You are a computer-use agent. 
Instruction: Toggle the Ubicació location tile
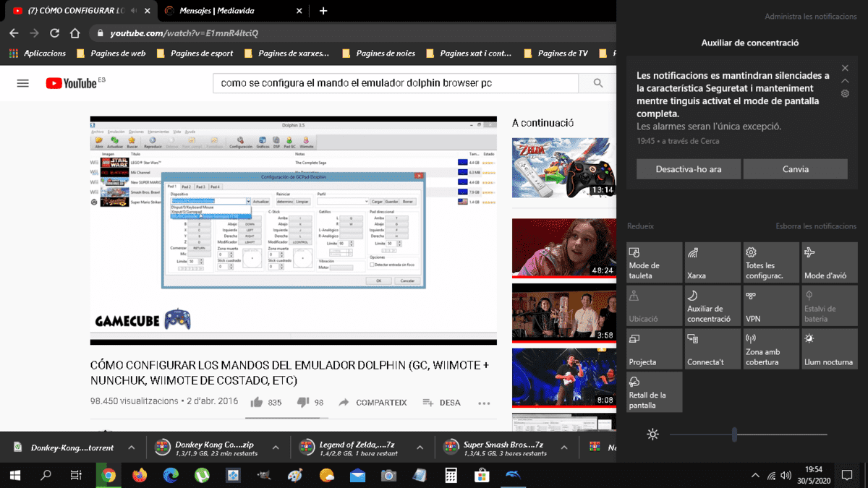[654, 306]
